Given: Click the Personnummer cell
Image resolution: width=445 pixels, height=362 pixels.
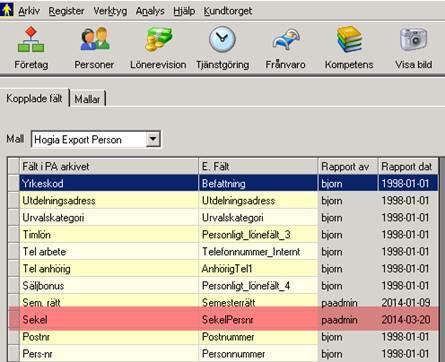Looking at the screenshot, I should tap(258, 354).
